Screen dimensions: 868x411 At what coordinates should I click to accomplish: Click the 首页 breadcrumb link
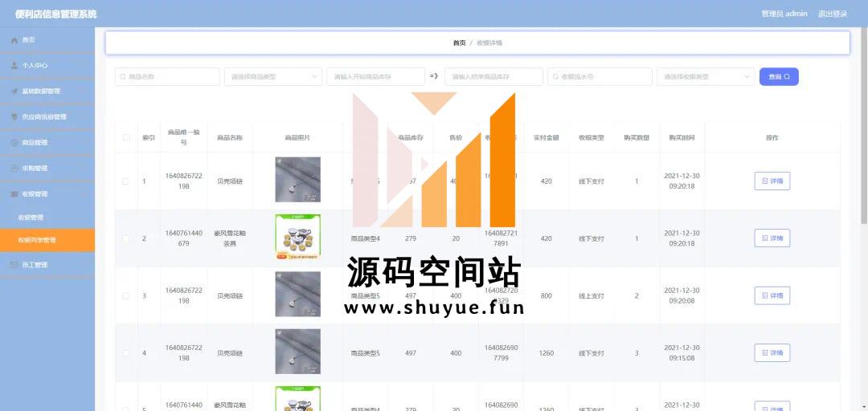point(459,43)
